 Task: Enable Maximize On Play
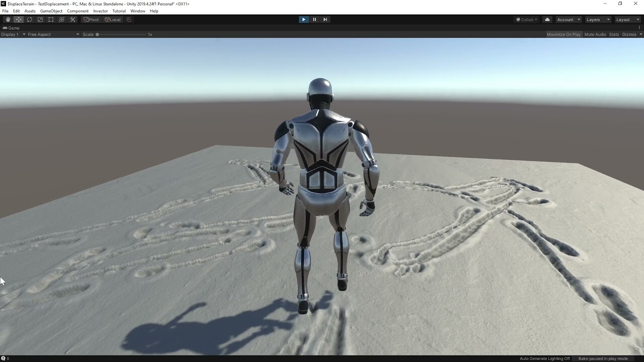563,34
